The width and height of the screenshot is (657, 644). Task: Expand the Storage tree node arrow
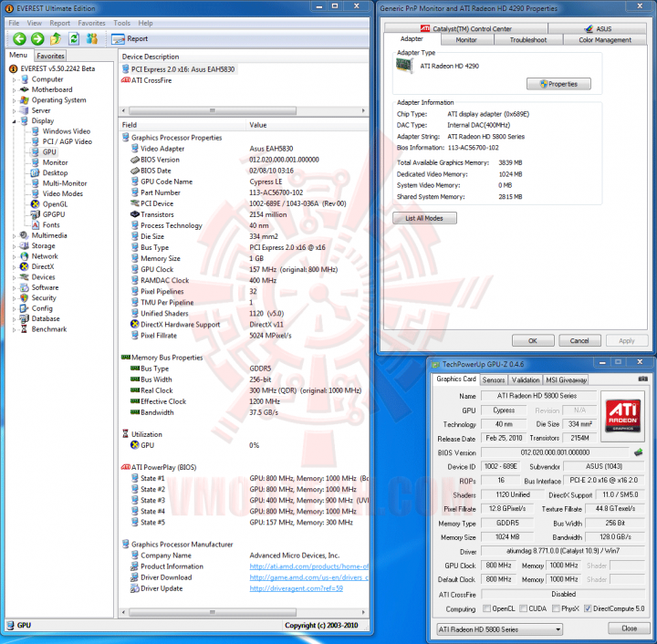(x=15, y=246)
